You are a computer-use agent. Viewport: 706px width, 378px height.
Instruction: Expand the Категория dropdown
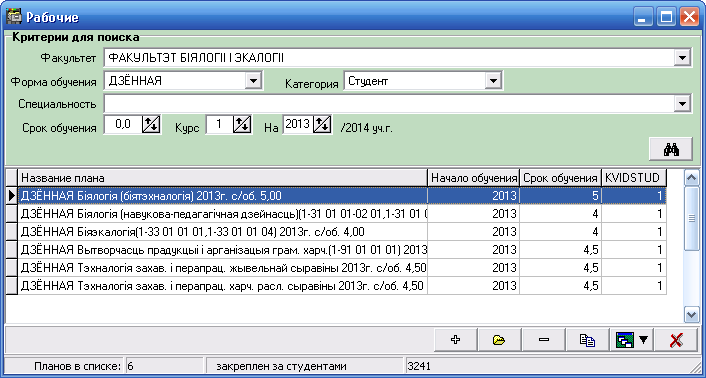pos(493,81)
